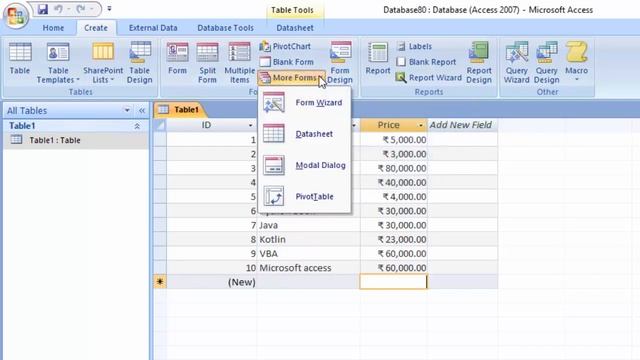The height and width of the screenshot is (360, 640).
Task: Create a new Table from the ribbon
Action: [x=20, y=59]
